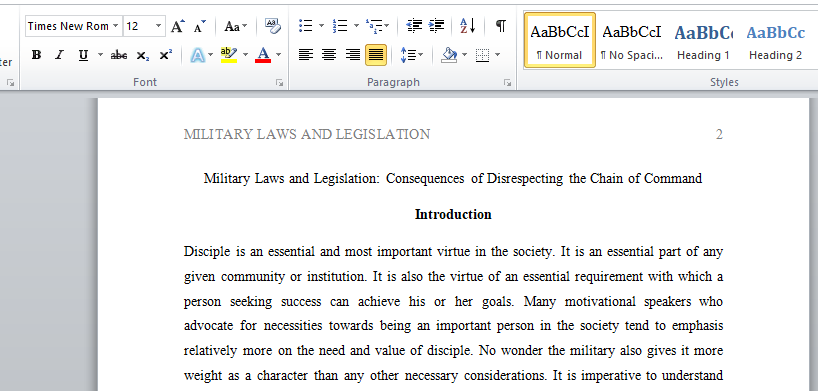The image size is (818, 391).
Task: Toggle Bold formatting
Action: (36, 55)
